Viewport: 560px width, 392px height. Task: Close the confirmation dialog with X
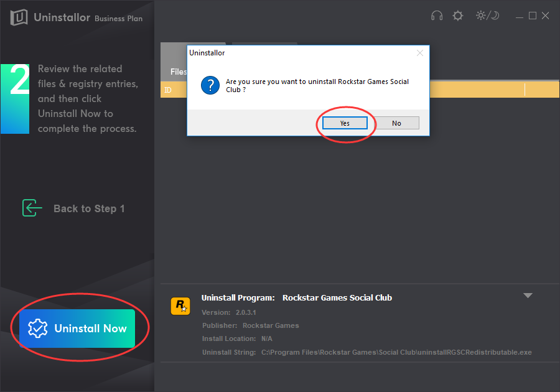click(419, 53)
